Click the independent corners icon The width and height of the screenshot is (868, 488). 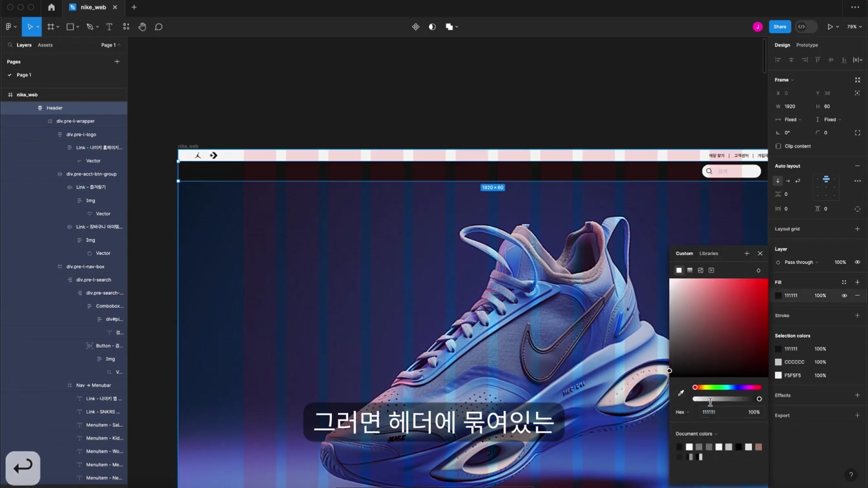[x=858, y=132]
